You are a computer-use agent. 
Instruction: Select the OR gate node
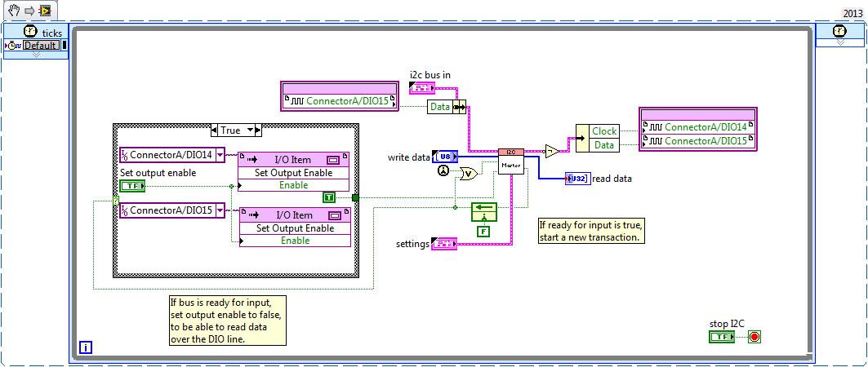click(469, 173)
